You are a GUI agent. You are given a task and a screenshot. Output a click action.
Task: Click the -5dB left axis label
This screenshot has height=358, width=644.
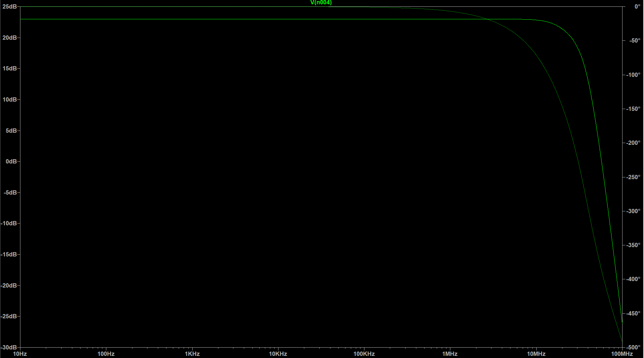point(10,192)
